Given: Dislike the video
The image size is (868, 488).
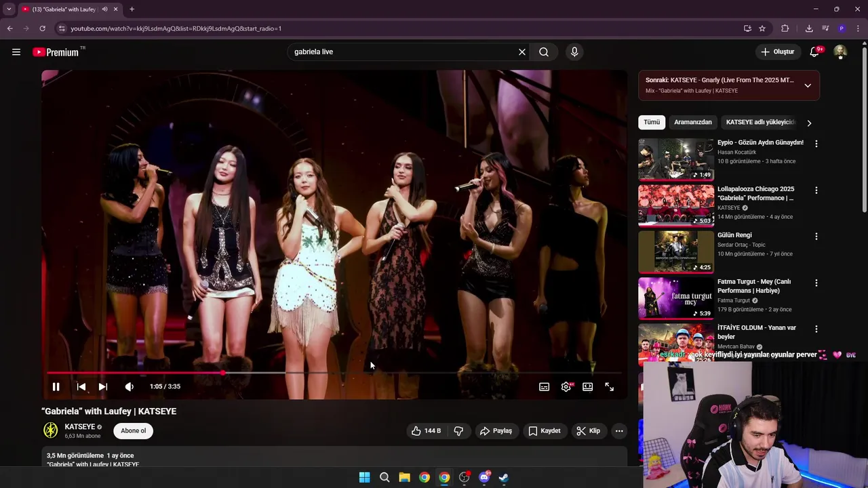Looking at the screenshot, I should pyautogui.click(x=459, y=430).
